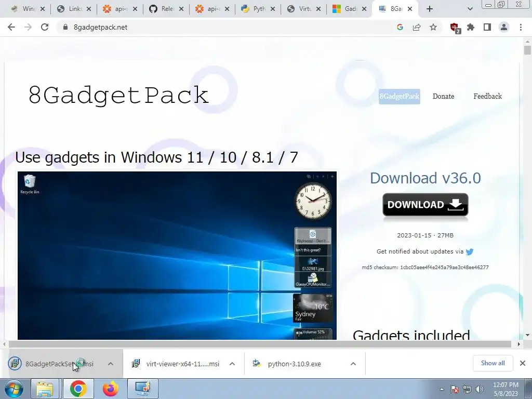Image resolution: width=532 pixels, height=399 pixels.
Task: Switch to the Python tab
Action: pyautogui.click(x=255, y=9)
